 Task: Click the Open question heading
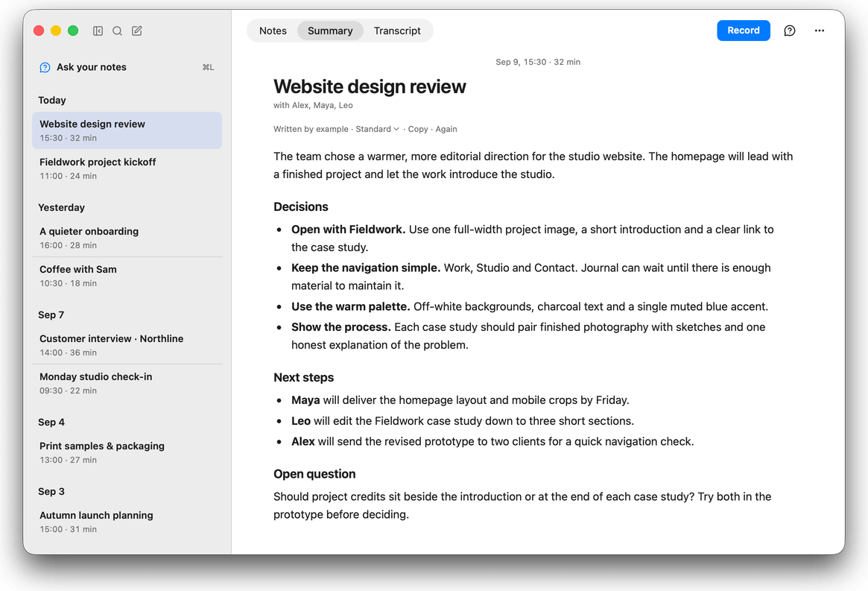[x=314, y=474]
